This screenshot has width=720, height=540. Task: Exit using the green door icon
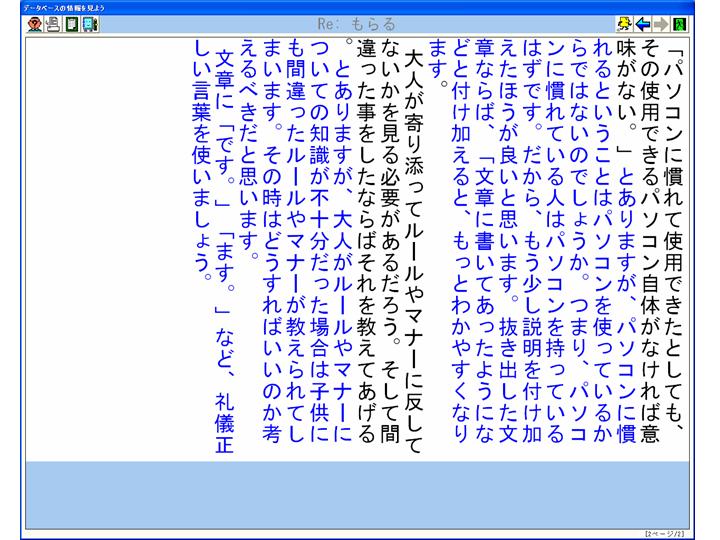706,23
